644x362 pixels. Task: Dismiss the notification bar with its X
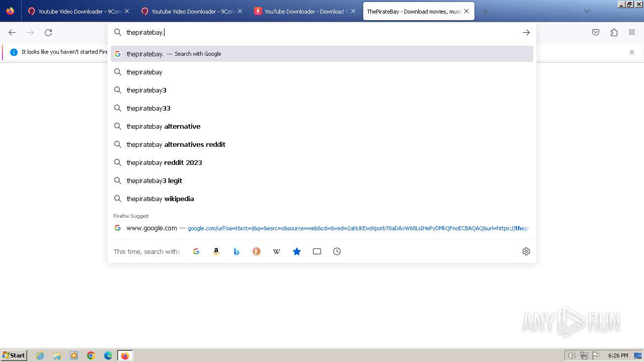pyautogui.click(x=632, y=52)
